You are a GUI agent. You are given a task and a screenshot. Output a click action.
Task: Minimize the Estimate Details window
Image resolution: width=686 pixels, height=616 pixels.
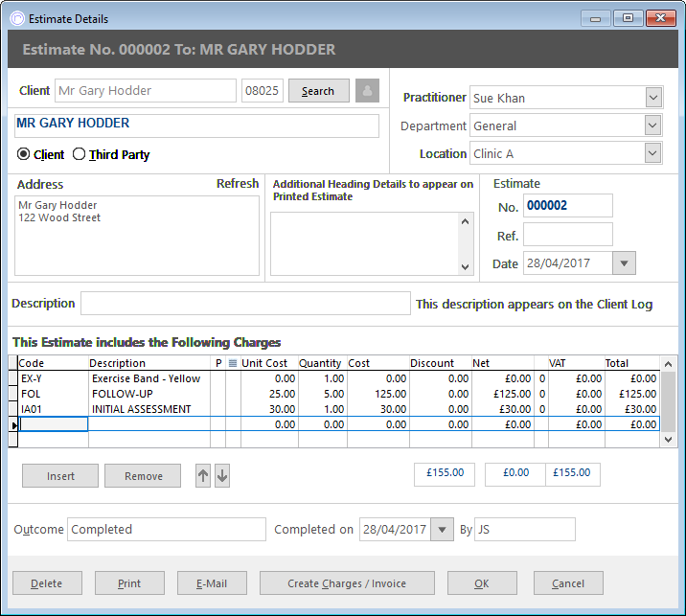(595, 18)
